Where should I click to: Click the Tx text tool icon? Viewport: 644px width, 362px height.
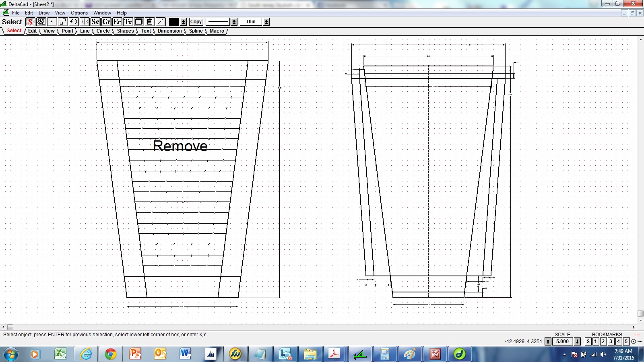[128, 22]
